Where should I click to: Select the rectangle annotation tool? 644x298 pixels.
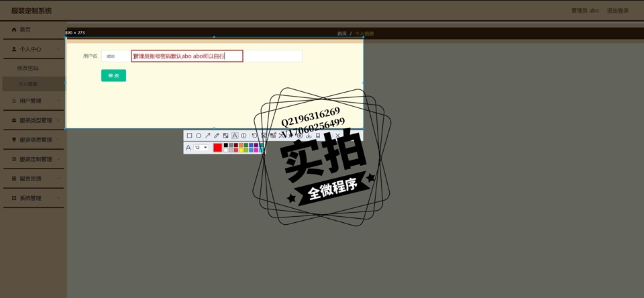(x=189, y=136)
